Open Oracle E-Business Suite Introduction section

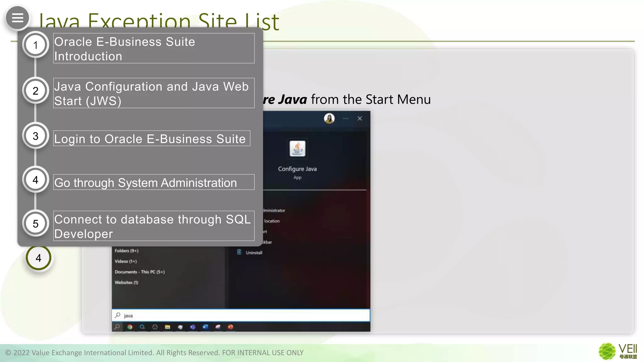(154, 48)
